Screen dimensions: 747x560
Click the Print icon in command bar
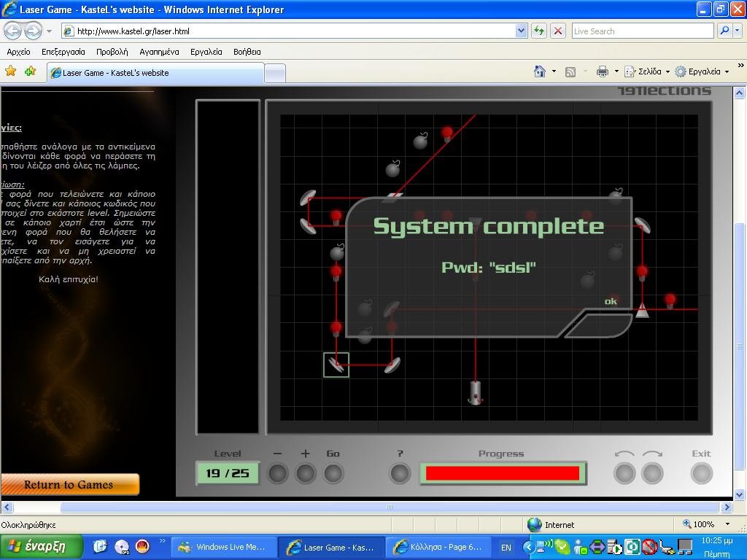(x=602, y=71)
